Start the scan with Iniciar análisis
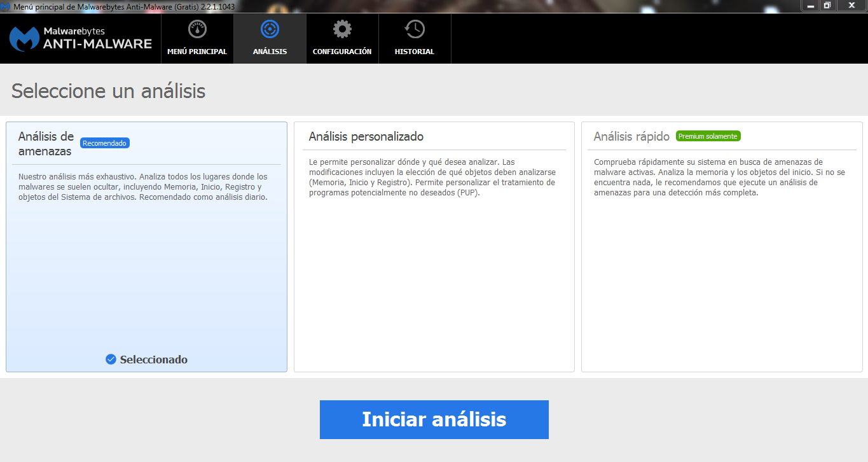This screenshot has width=868, height=462. click(434, 419)
